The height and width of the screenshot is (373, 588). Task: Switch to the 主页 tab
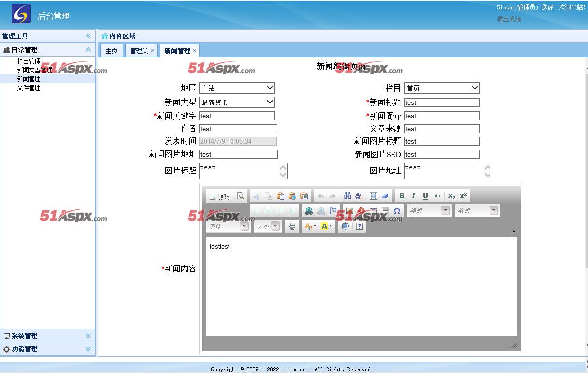coord(112,51)
